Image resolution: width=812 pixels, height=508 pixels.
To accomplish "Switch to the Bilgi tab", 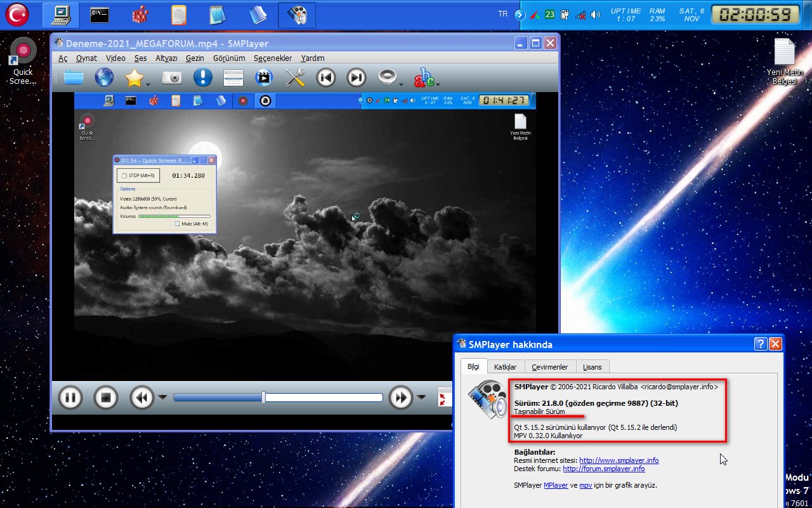I will pos(474,366).
